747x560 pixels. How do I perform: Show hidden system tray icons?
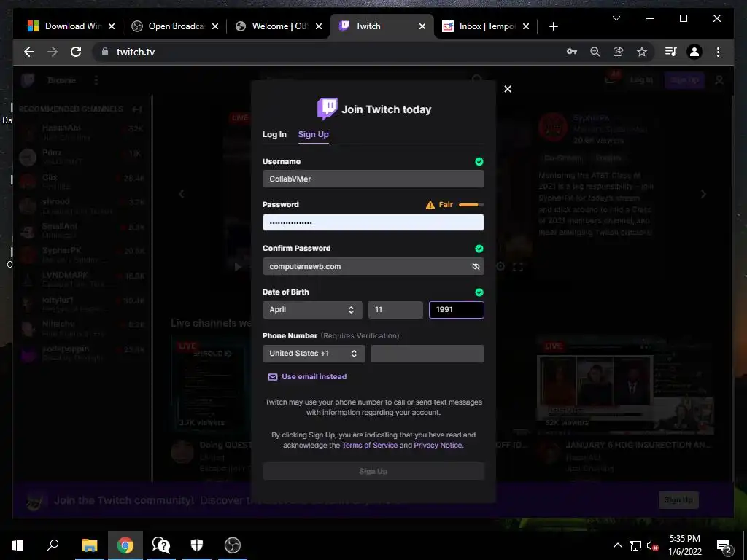coord(617,545)
